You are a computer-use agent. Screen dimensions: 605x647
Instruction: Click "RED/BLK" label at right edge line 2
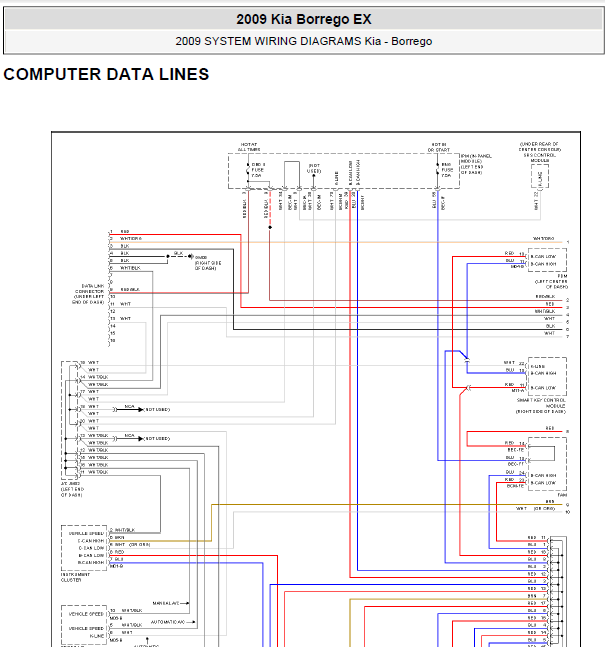[546, 296]
